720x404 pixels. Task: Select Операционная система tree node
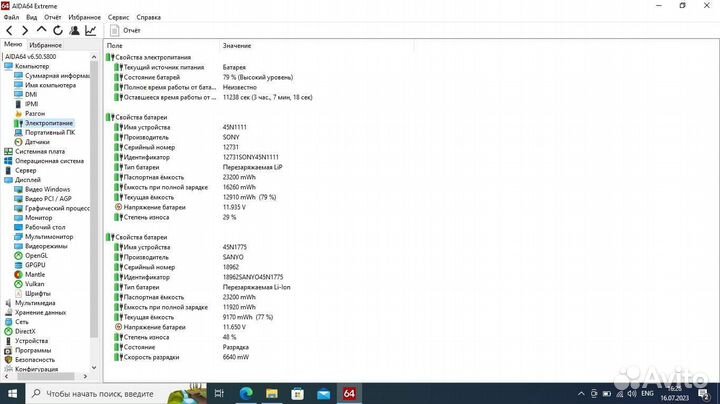(x=45, y=161)
